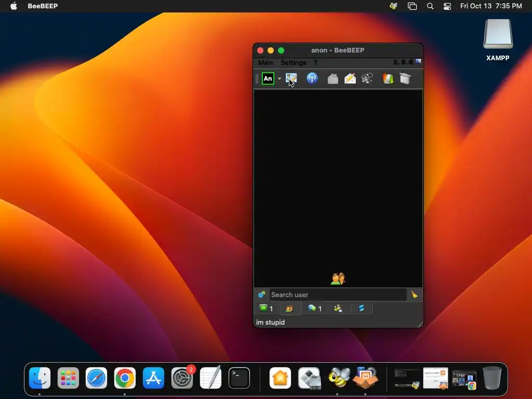Click the blue broadcast antenna icon
The height and width of the screenshot is (399, 532).
pos(312,78)
